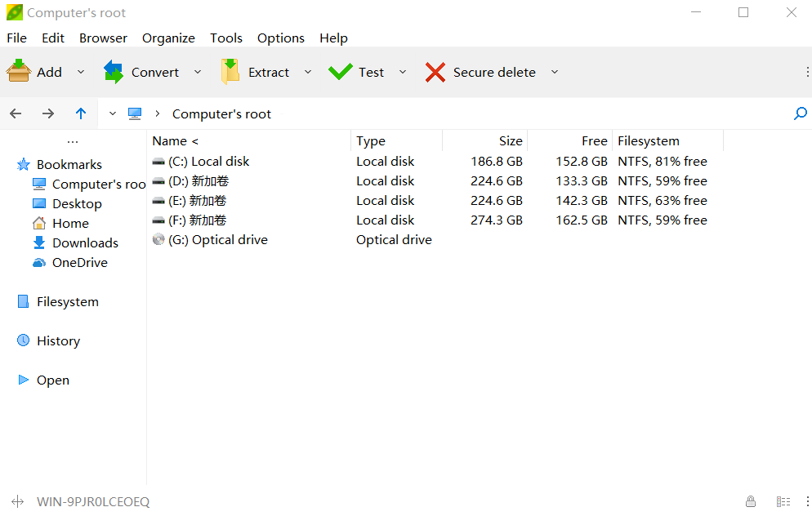Click the blue up-arrow parent folder icon
This screenshot has height=516, width=812.
tap(81, 113)
